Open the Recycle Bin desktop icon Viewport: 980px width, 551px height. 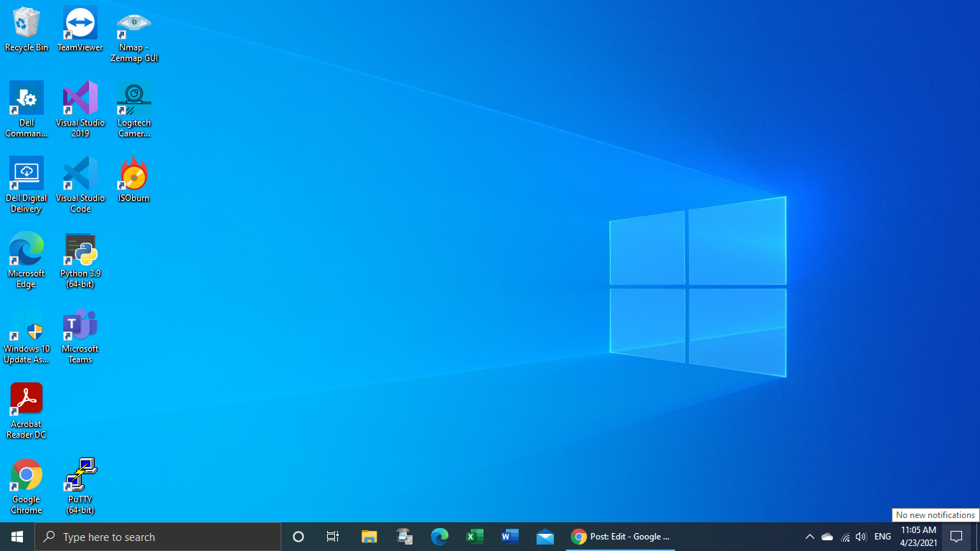tap(27, 30)
